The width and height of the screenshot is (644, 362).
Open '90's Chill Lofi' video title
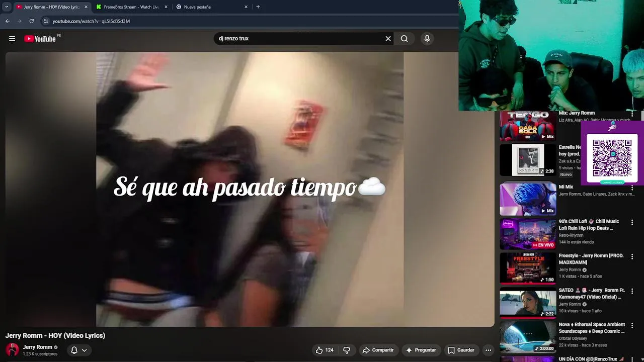[x=589, y=225]
